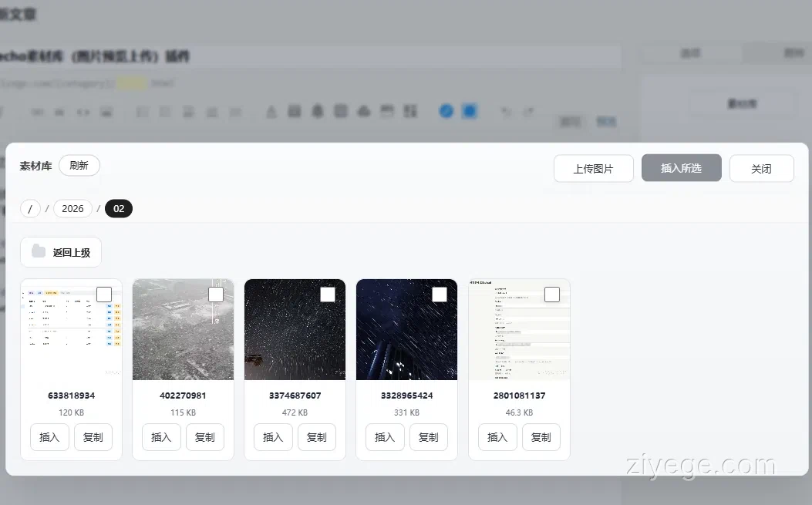812x505 pixels.
Task: Mark the checkbox on image 3328965424
Action: coord(440,295)
